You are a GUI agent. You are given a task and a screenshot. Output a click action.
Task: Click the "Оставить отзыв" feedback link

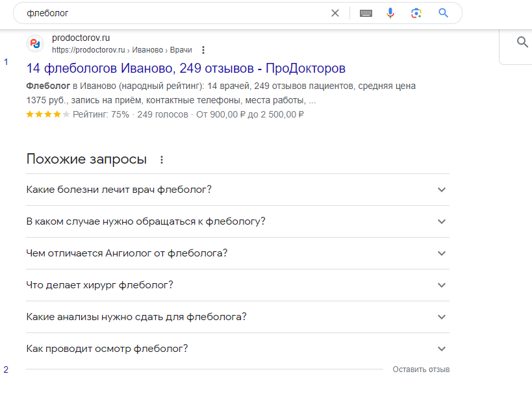point(421,369)
